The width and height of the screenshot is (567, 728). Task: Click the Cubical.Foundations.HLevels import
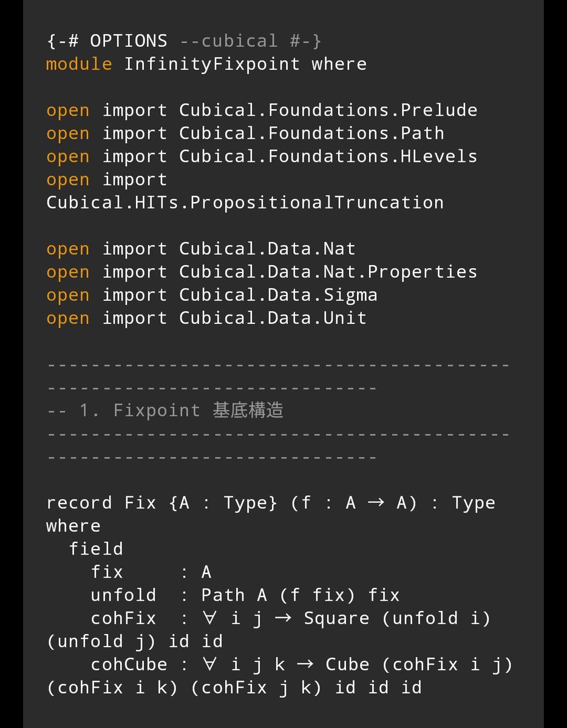click(x=328, y=157)
